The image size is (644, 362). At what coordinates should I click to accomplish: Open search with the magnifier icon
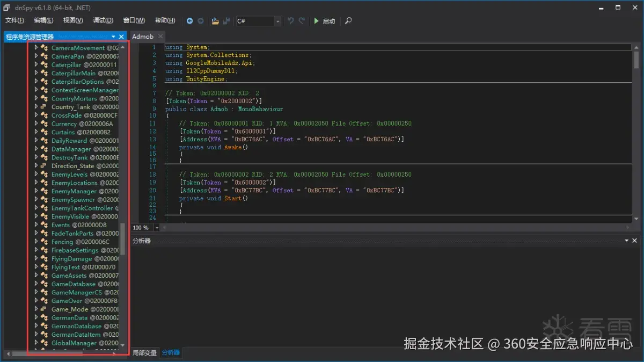[349, 21]
